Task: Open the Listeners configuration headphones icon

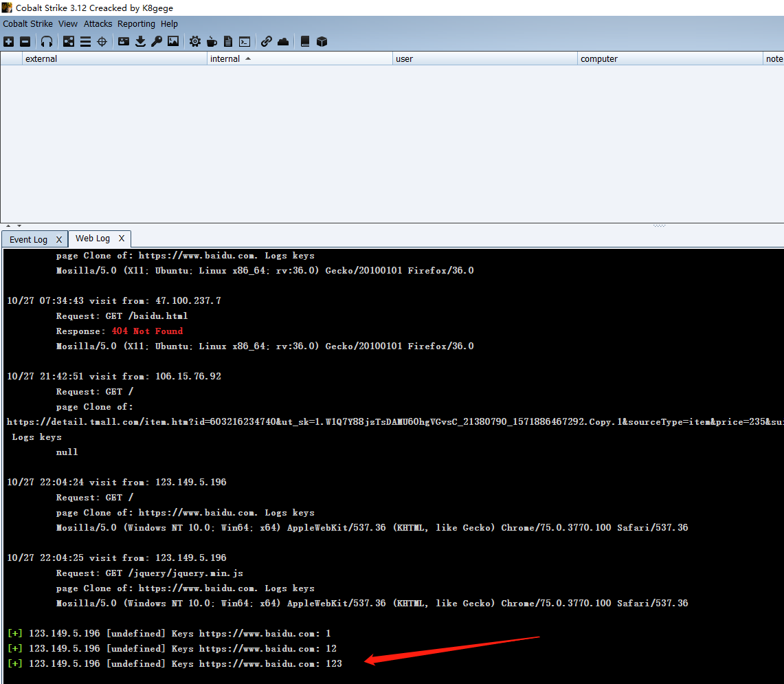Action: (47, 41)
